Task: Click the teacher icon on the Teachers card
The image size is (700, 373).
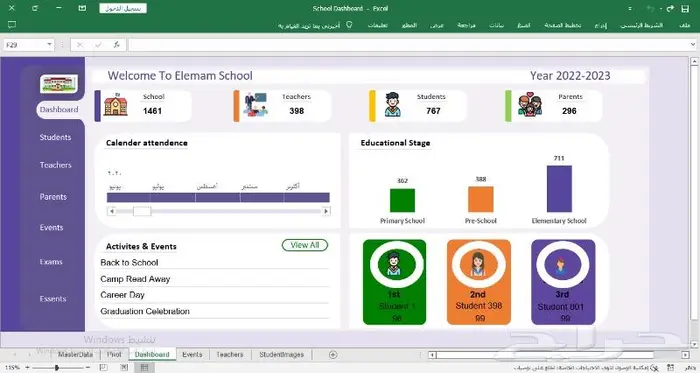Action: point(255,104)
